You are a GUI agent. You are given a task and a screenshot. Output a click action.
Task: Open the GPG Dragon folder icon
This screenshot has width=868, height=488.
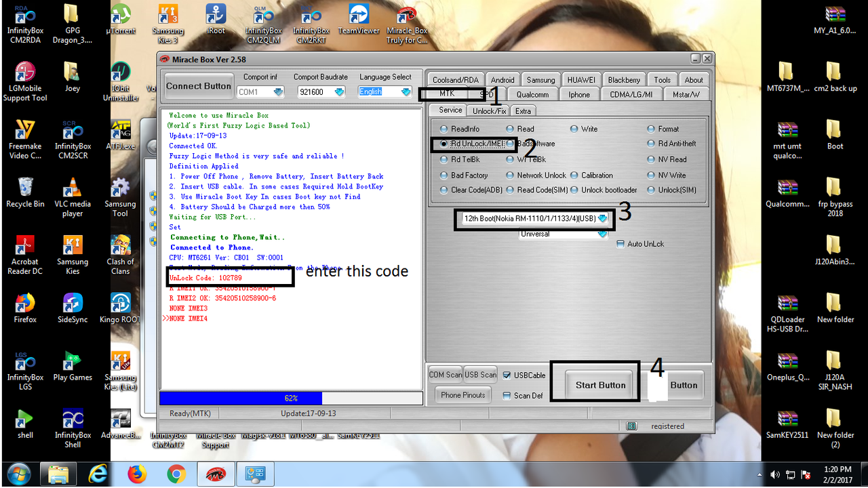73,24
